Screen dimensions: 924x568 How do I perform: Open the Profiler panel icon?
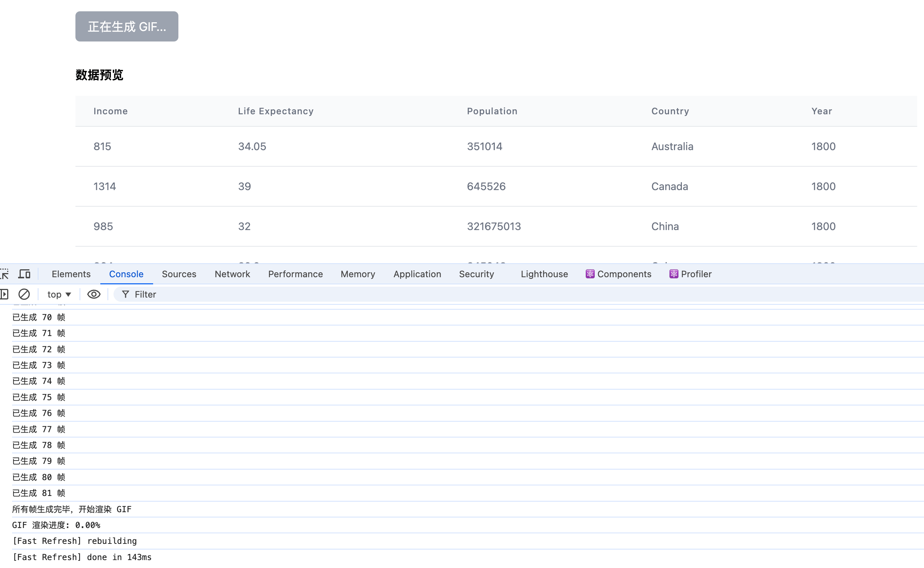674,274
